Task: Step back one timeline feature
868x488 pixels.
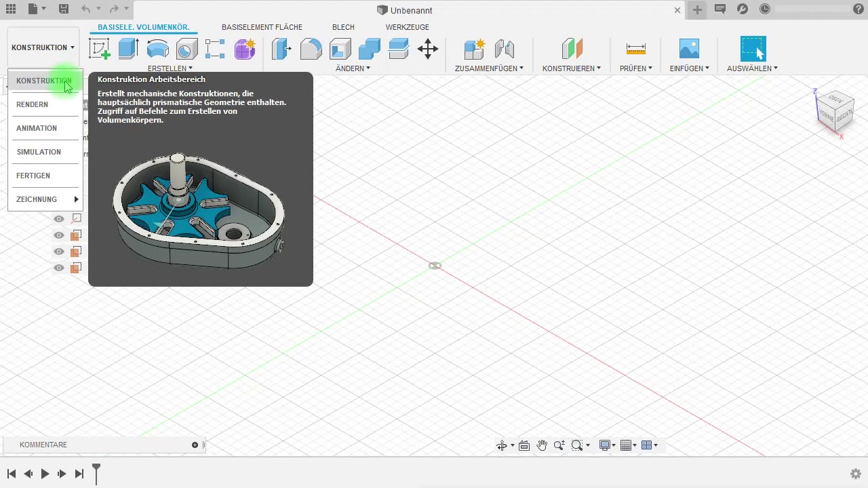Action: tap(28, 474)
